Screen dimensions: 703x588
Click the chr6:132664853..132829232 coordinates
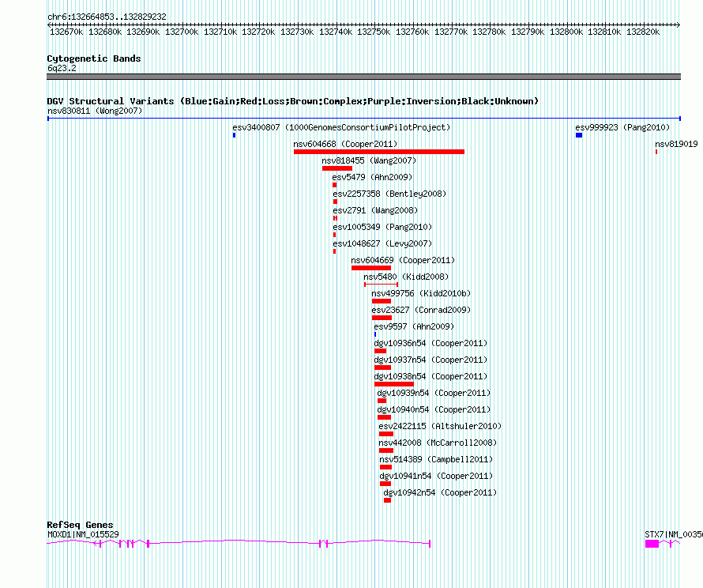(x=107, y=17)
